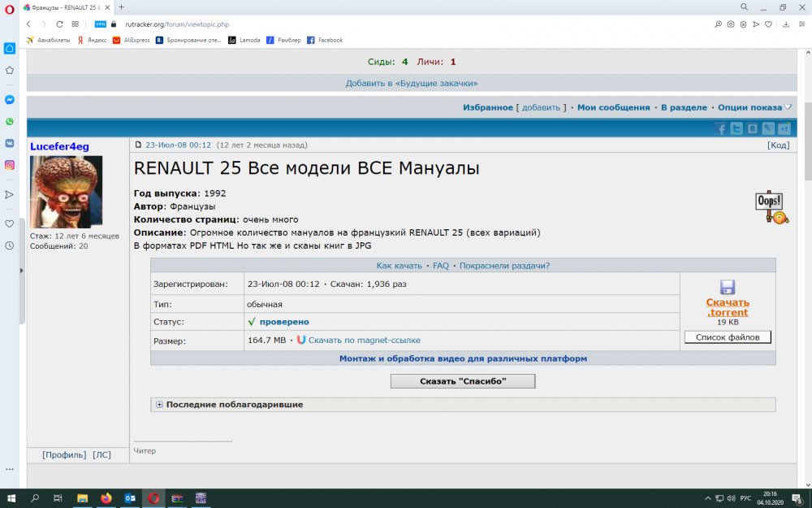Click the Сказать "Спасибо" button

pos(463,381)
